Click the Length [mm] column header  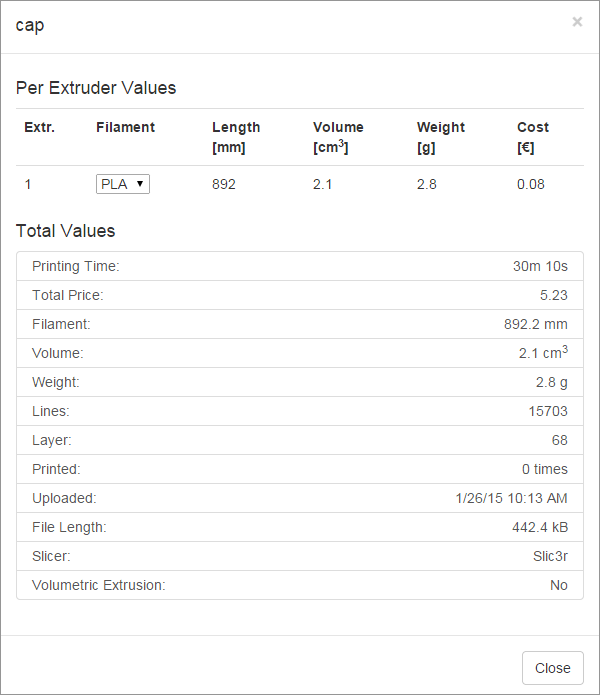(x=236, y=137)
